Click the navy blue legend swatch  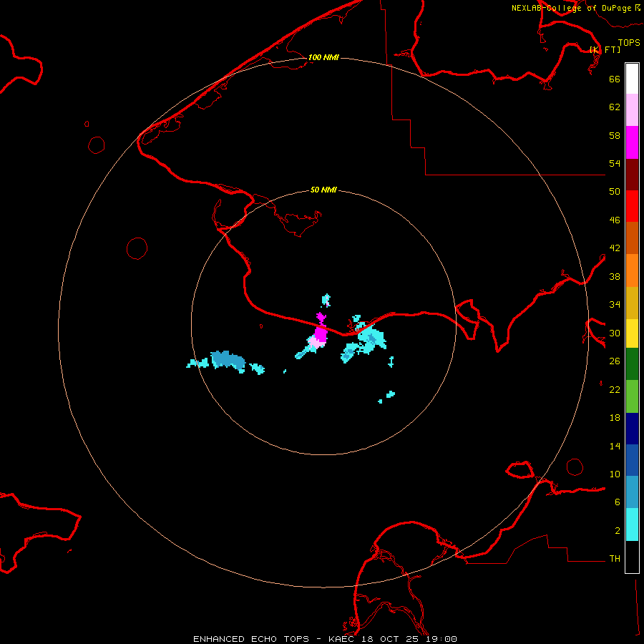pyautogui.click(x=632, y=429)
